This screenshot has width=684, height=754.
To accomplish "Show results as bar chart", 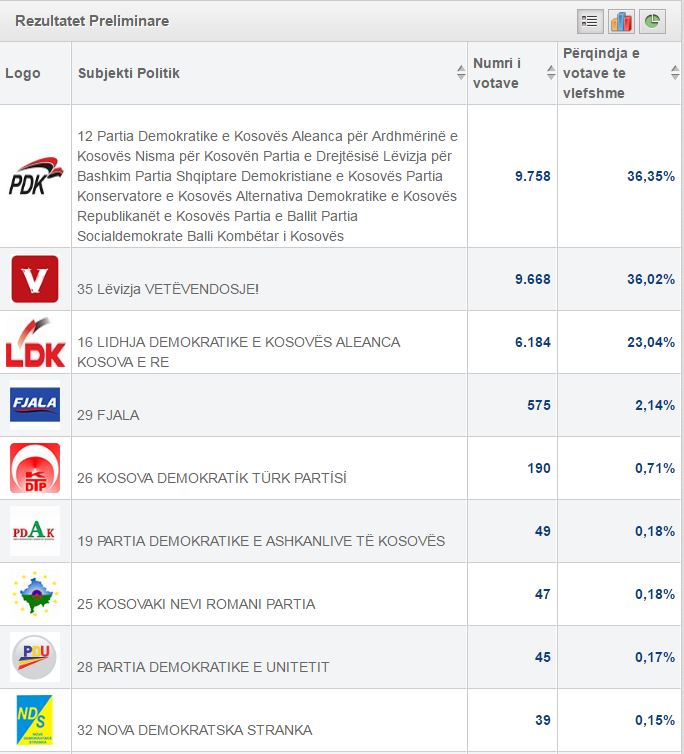I will pos(621,21).
